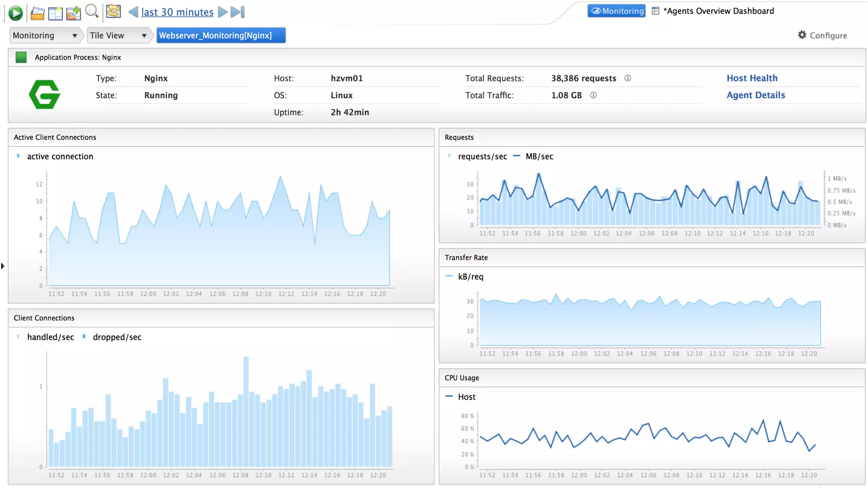Step the timeframe forward with right arrow
868x488 pixels.
(223, 12)
